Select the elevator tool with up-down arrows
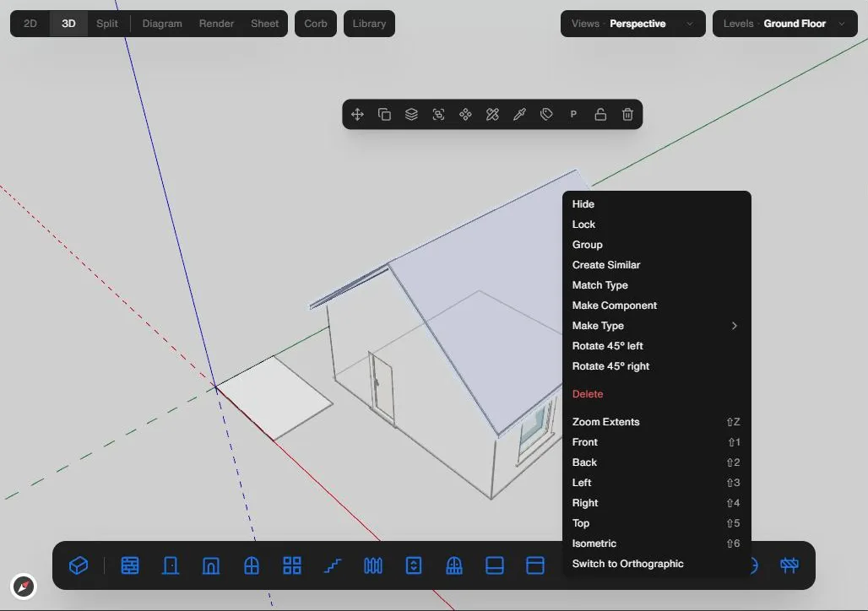Viewport: 868px width, 611px height. coord(414,565)
